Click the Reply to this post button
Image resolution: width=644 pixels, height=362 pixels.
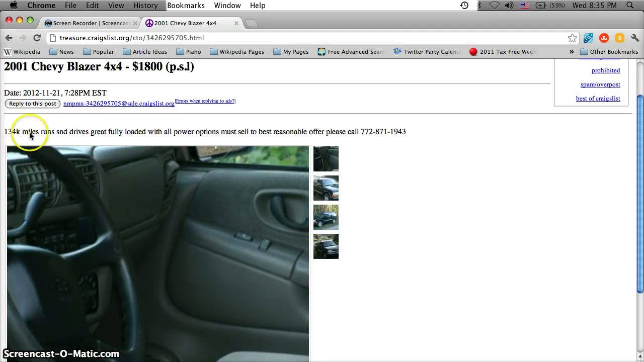pos(33,104)
